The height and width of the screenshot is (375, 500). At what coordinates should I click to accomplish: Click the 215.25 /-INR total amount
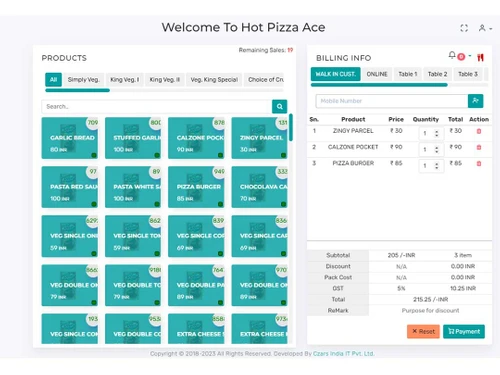(x=430, y=299)
